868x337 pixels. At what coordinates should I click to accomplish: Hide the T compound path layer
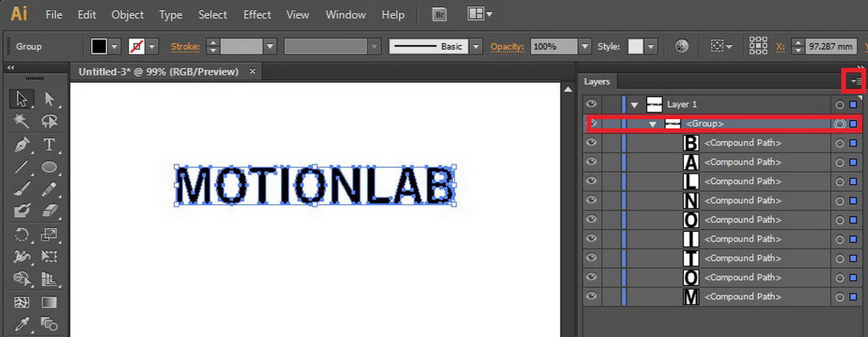click(591, 258)
